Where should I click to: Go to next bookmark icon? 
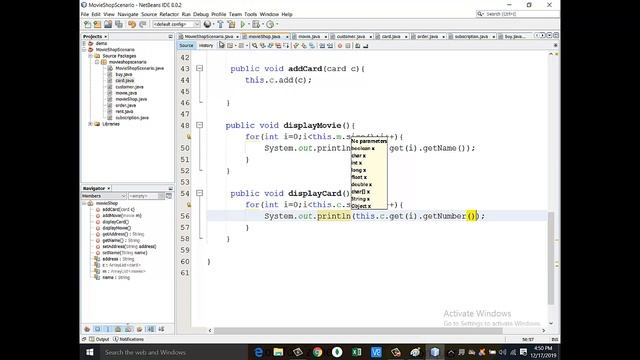(x=304, y=46)
